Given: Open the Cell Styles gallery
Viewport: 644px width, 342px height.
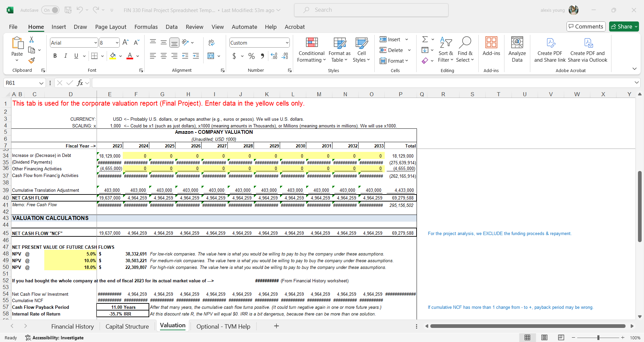Looking at the screenshot, I should pyautogui.click(x=361, y=50).
